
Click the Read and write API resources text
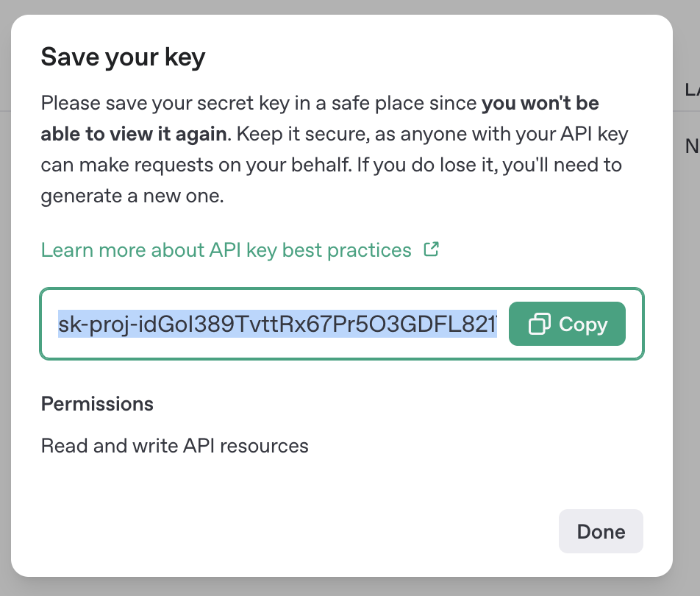click(x=174, y=446)
